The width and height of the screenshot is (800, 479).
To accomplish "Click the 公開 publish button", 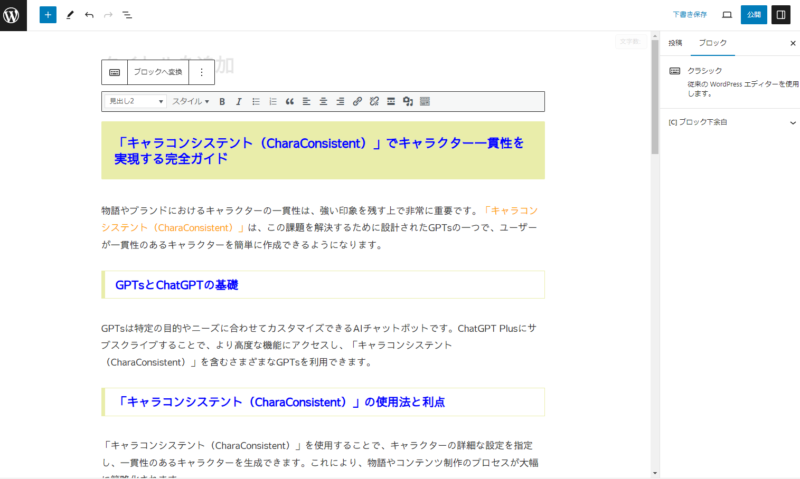I will click(x=754, y=15).
